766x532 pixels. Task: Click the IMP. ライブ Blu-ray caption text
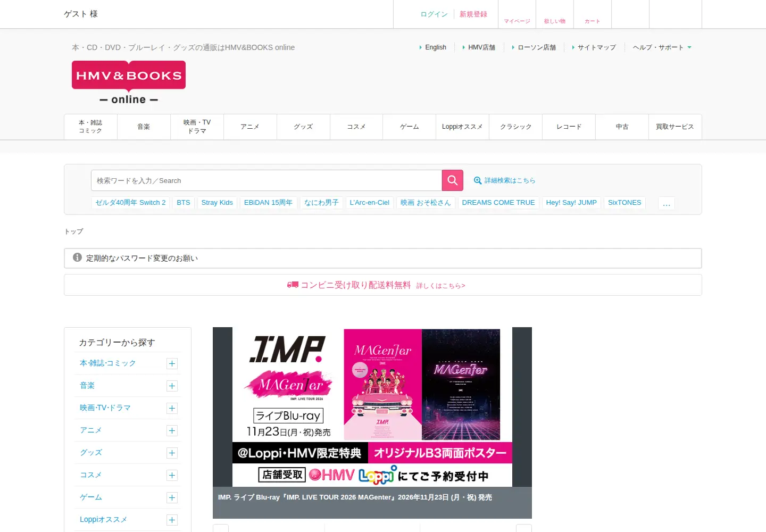coord(355,497)
